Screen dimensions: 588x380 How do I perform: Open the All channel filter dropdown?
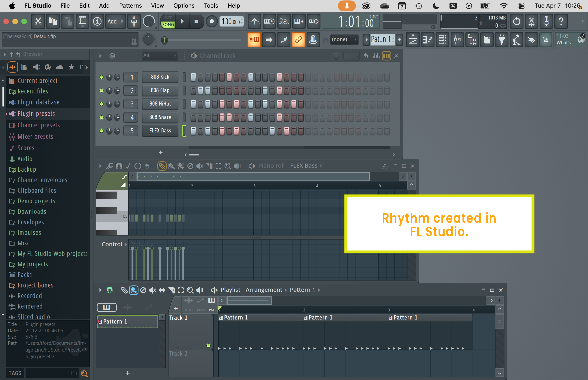click(x=160, y=56)
